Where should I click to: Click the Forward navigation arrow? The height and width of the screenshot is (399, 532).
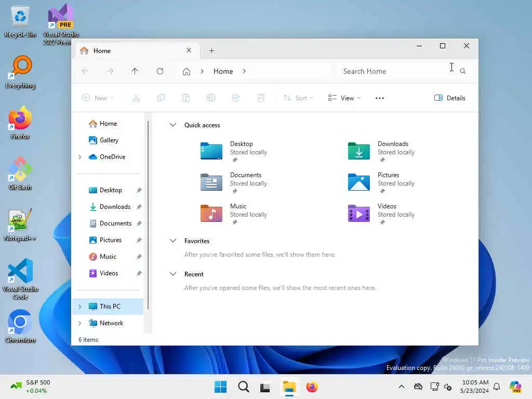pyautogui.click(x=110, y=71)
